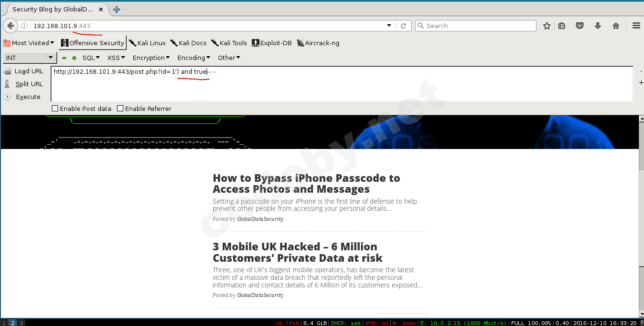Shrink HackBar textarea with minus sign
This screenshot has width=644, height=326.
point(641,71)
